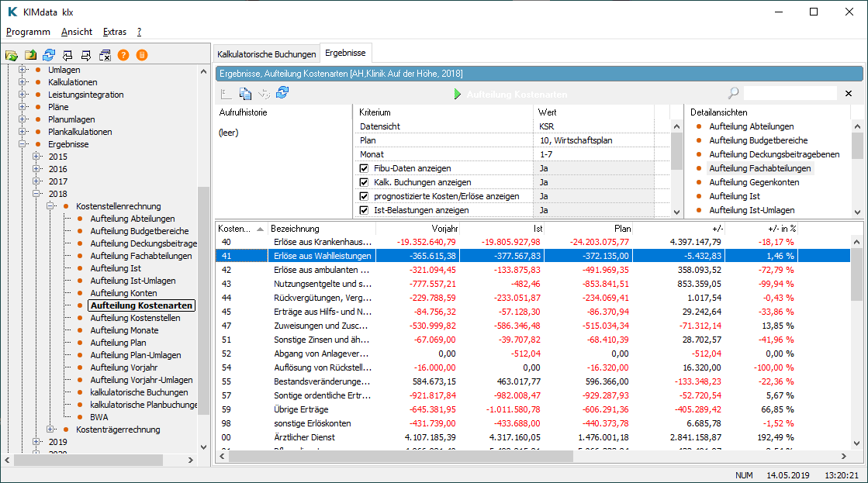Image resolution: width=868 pixels, height=483 pixels.
Task: Click the navigate-forward arrow icon in the toolbar
Action: [x=85, y=56]
